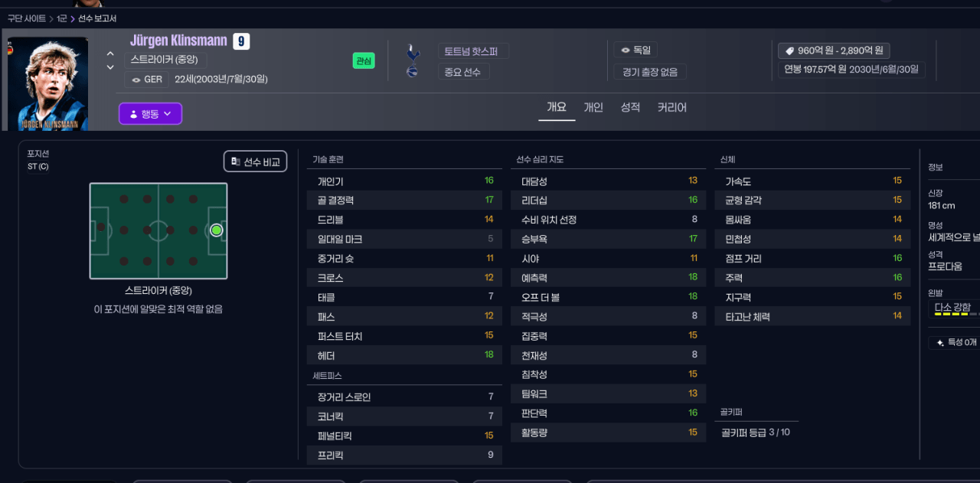980x483 pixels.
Task: Select the 가속도 attribute row
Action: click(812, 181)
